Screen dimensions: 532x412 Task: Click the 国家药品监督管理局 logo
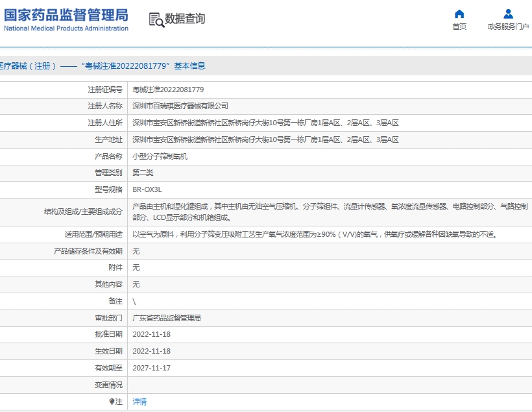[65, 18]
